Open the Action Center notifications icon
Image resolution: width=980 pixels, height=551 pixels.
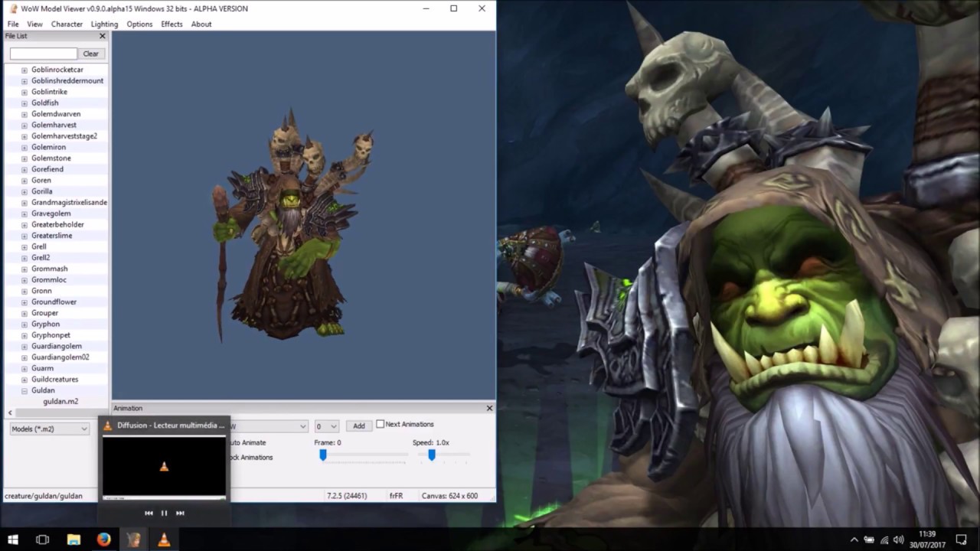[962, 540]
